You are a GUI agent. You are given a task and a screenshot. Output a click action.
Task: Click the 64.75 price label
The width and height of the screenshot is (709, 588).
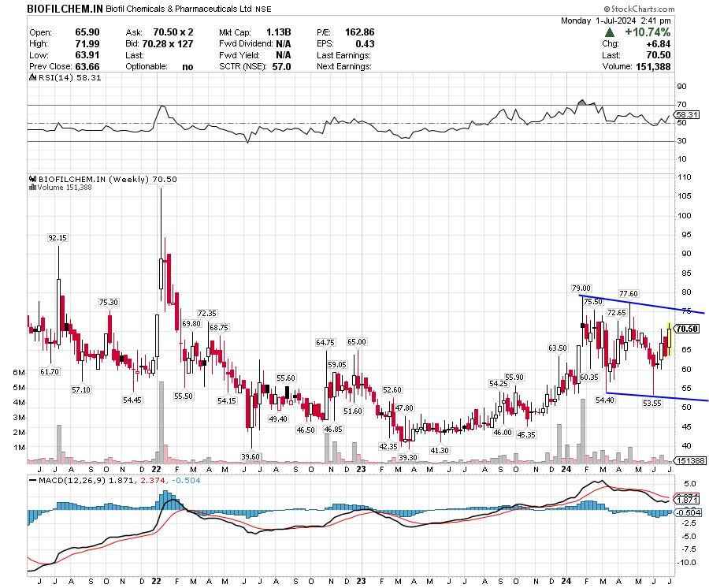[325, 342]
